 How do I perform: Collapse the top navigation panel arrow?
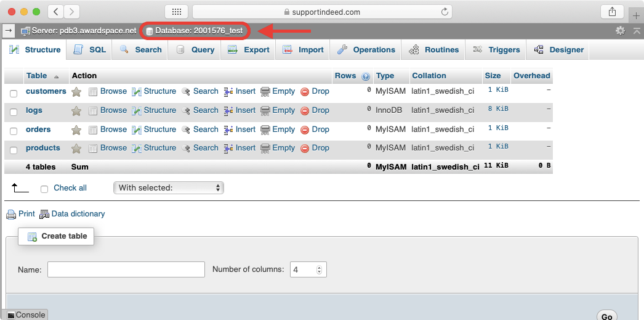pos(9,30)
